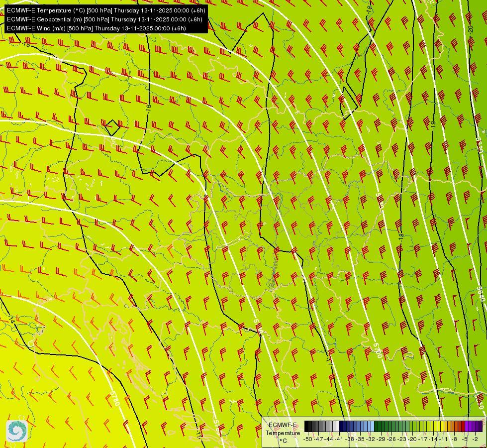The width and height of the screenshot is (487, 448).
Task: Click the 5700 geopotential contour label
Action: point(378,350)
